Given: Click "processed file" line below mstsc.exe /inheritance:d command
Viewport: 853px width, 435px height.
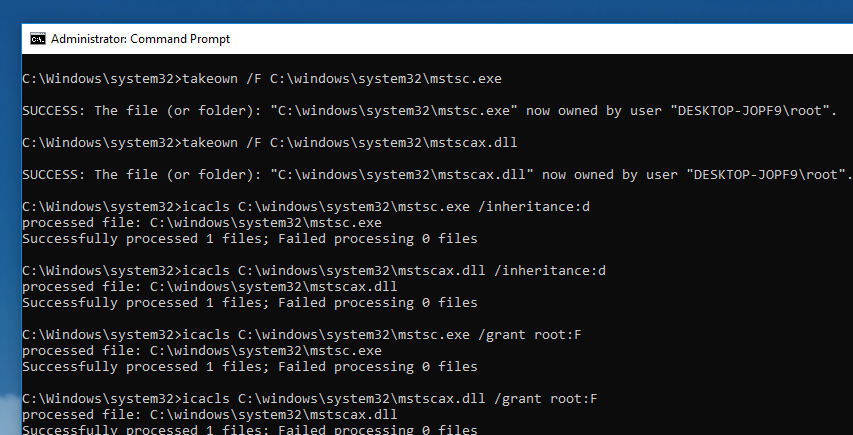Looking at the screenshot, I should coord(202,223).
